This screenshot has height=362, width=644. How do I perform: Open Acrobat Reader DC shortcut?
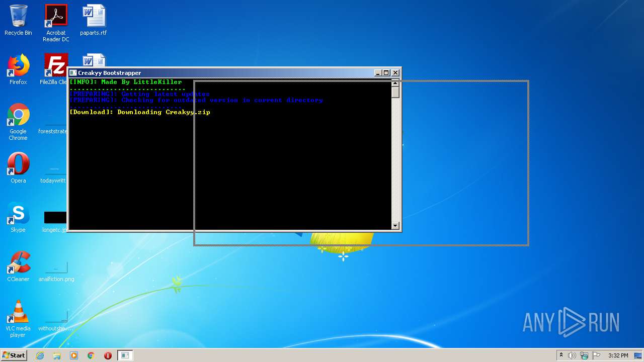(x=56, y=23)
